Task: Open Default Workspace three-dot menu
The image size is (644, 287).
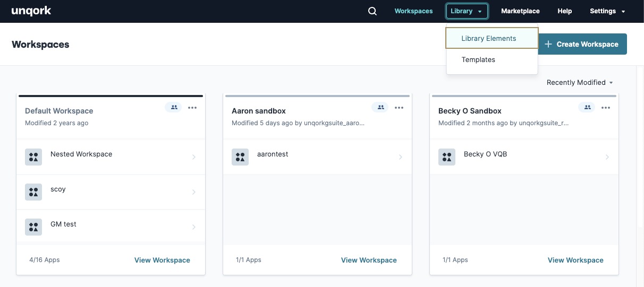Action: (192, 108)
